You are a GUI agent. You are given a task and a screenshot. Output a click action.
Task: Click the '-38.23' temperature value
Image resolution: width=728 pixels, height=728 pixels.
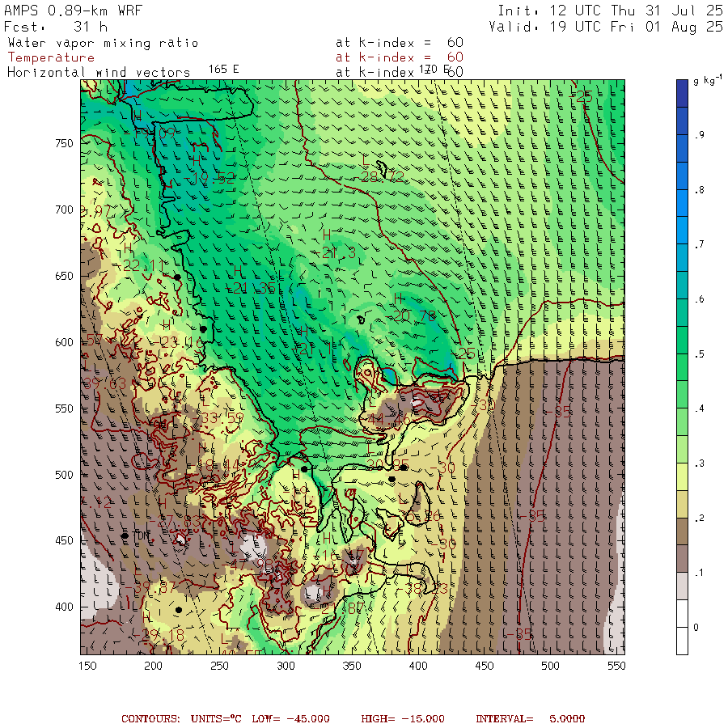coord(421,589)
